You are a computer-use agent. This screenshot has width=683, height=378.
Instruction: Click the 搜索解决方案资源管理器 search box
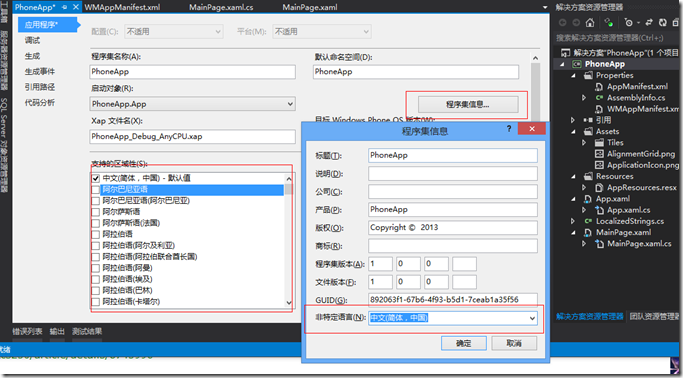[x=617, y=38]
